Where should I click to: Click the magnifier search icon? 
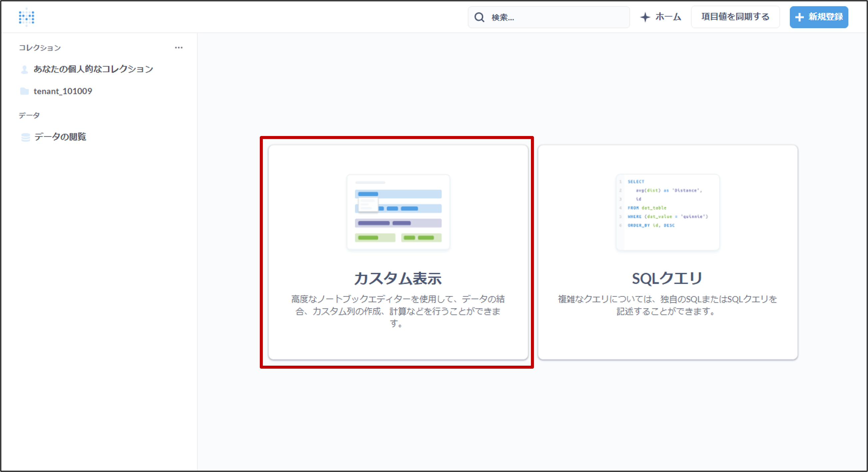[x=479, y=17]
